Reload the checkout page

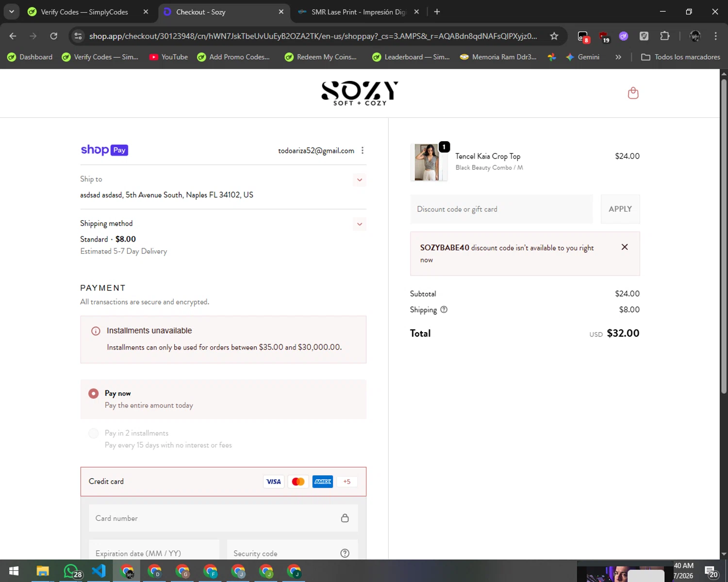54,36
